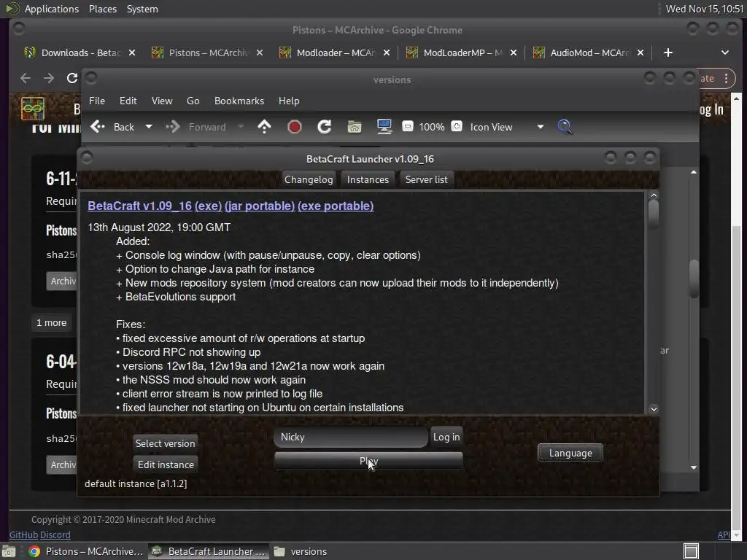747x560 pixels.
Task: Open the Language button
Action: click(570, 453)
